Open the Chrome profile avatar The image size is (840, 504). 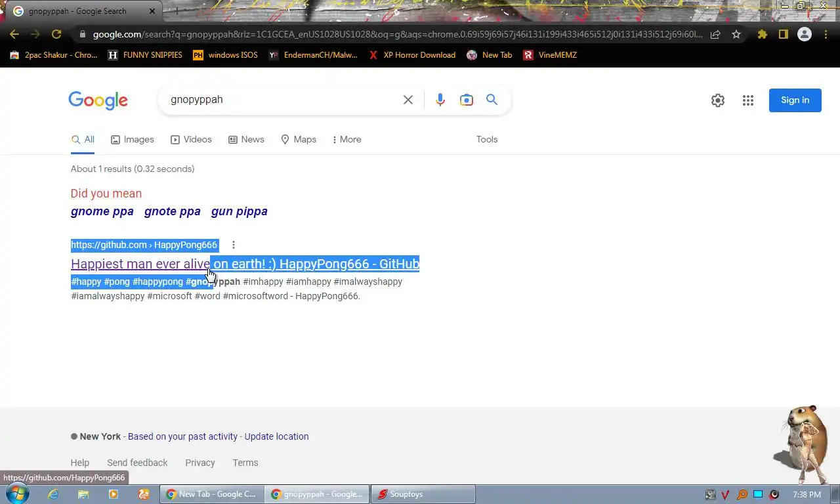[804, 34]
